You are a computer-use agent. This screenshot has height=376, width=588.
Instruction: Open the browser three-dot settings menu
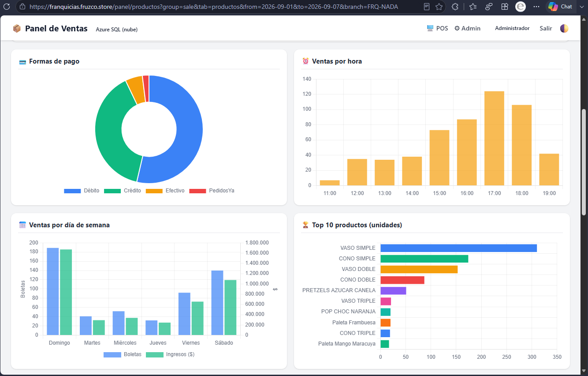[536, 7]
